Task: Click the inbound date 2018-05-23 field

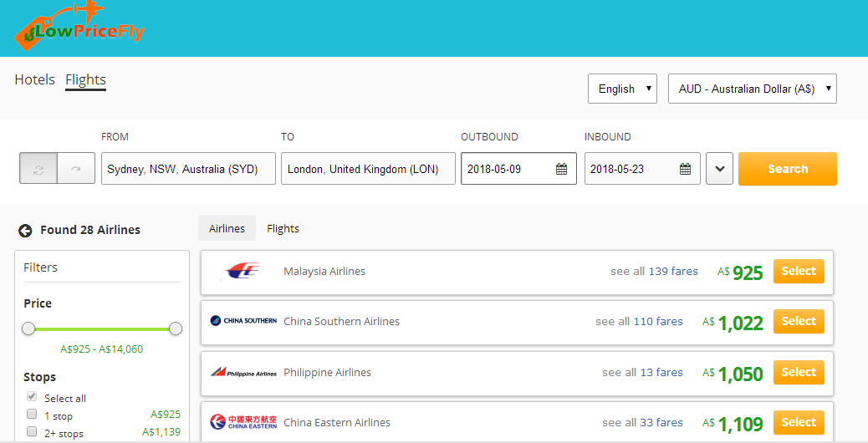Action: pos(642,169)
